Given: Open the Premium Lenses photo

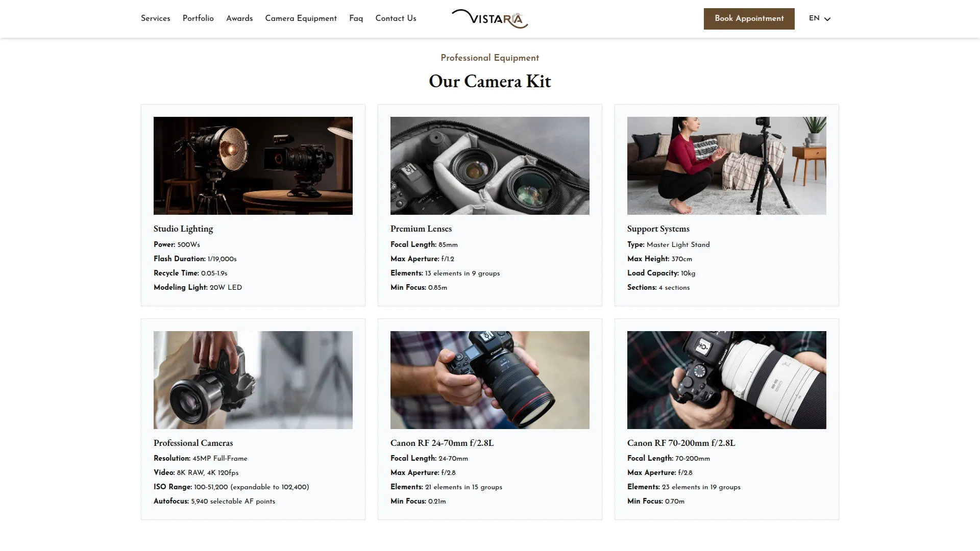Looking at the screenshot, I should [x=490, y=166].
